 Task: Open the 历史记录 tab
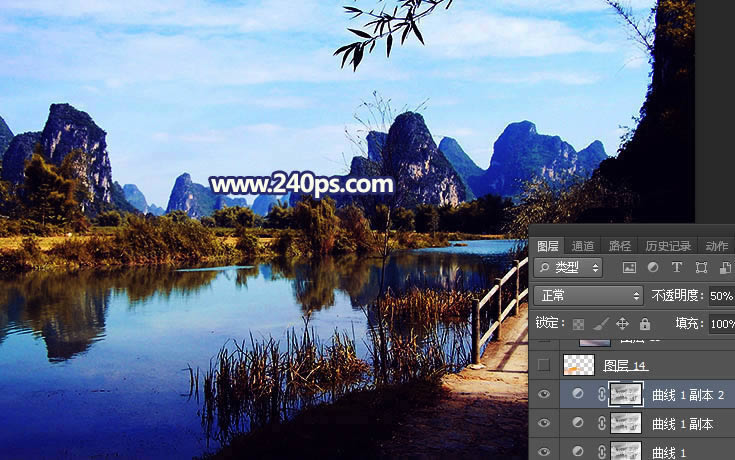pos(667,246)
